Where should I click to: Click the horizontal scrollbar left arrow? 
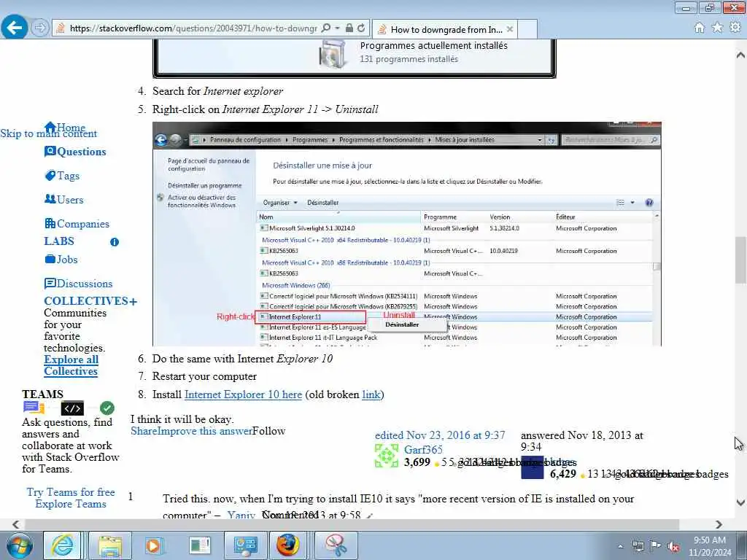(x=16, y=524)
